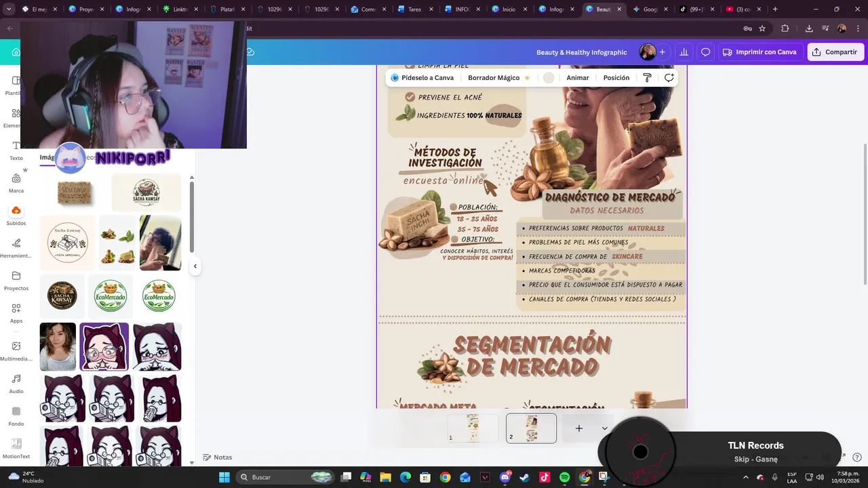Bookmark this page with star icon
This screenshot has height=488, width=868.
762,28
